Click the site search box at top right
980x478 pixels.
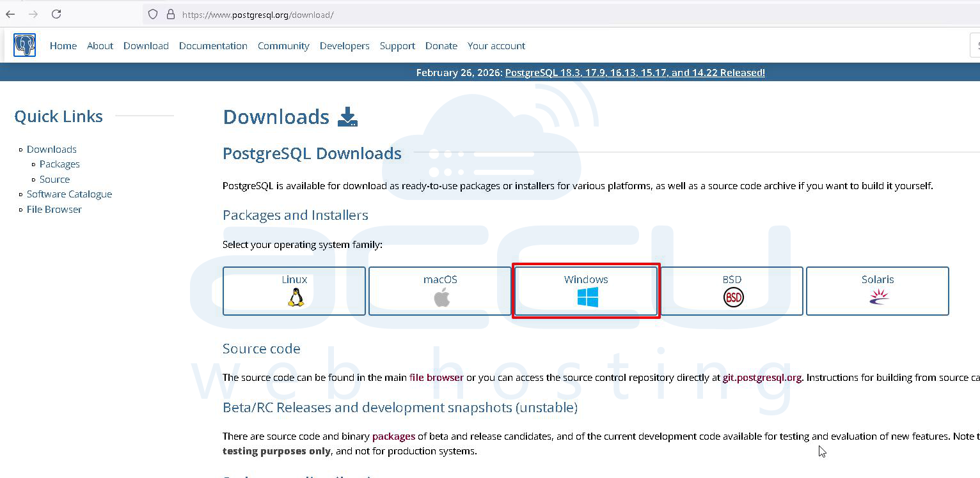click(x=975, y=46)
